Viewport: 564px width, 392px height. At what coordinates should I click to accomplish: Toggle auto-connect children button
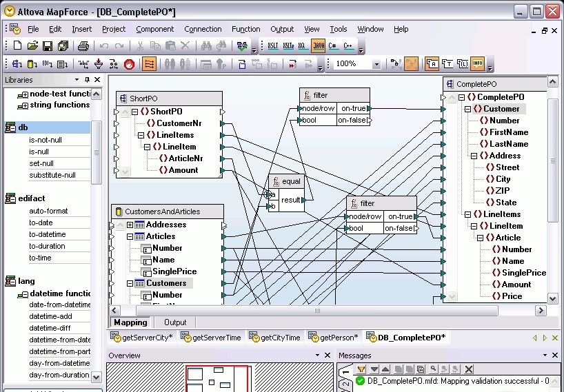[x=149, y=64]
